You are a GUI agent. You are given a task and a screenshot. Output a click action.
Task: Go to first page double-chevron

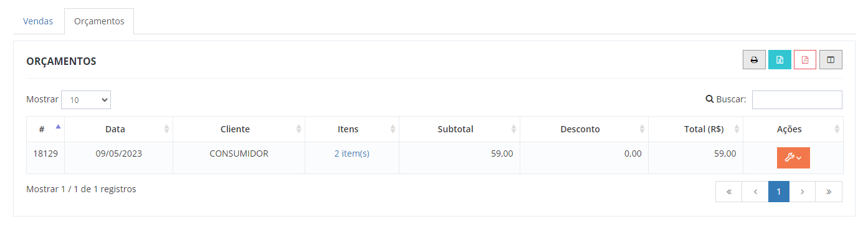click(728, 192)
